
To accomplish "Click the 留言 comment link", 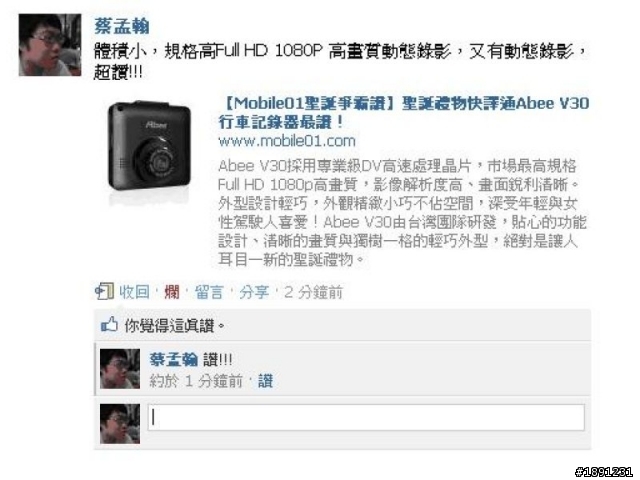I will [x=209, y=292].
